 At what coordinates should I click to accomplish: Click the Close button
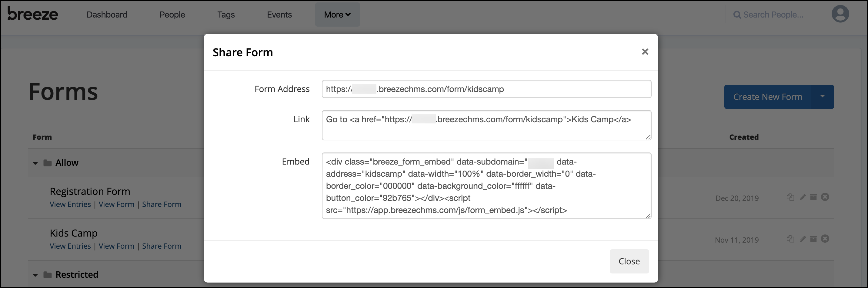click(x=629, y=261)
